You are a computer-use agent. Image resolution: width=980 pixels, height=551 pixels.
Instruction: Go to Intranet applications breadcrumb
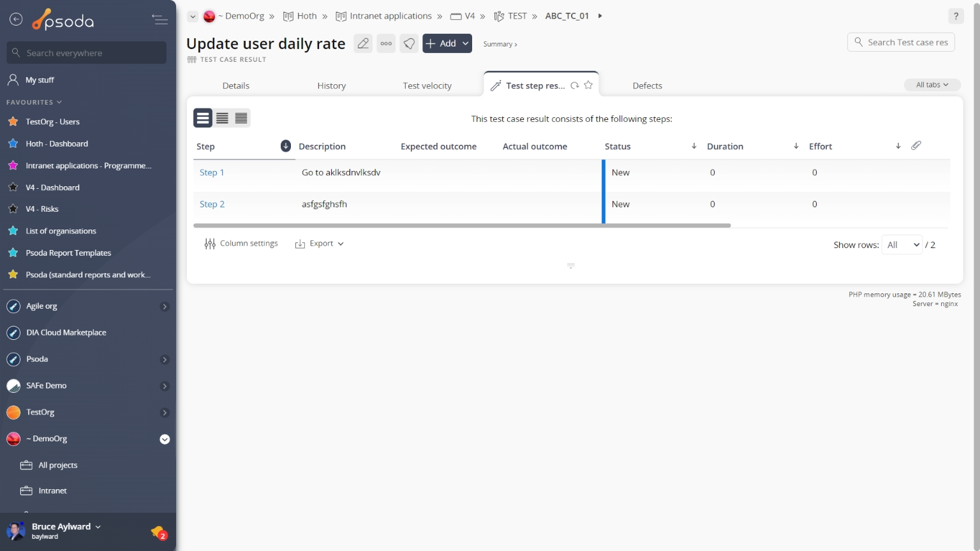click(x=383, y=16)
